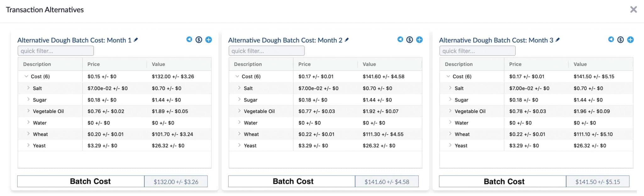The width and height of the screenshot is (644, 196).
Task: Select the Batch Cost total for Month 2
Action: [x=387, y=181]
